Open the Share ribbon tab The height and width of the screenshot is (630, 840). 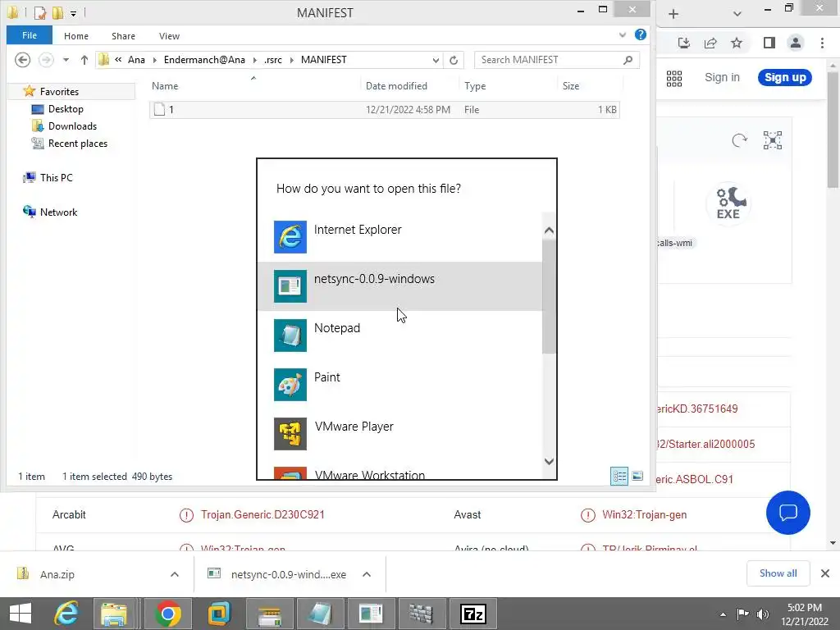123,36
